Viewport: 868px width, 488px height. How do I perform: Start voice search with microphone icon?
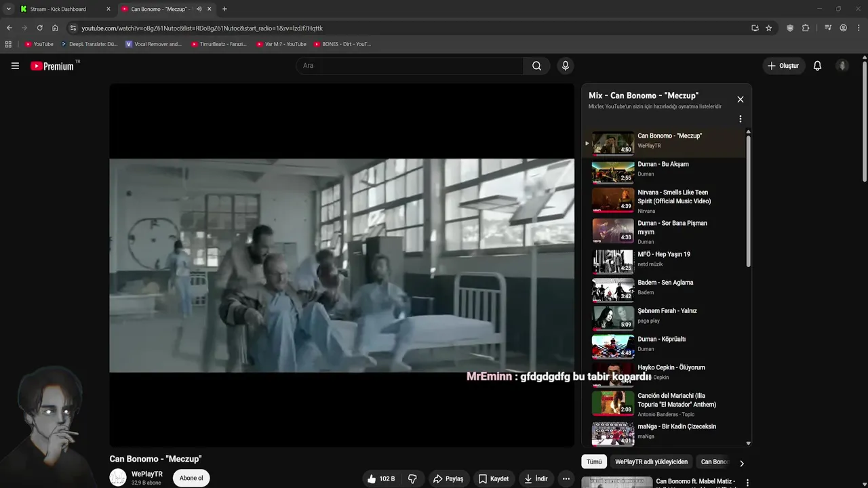[x=565, y=66]
